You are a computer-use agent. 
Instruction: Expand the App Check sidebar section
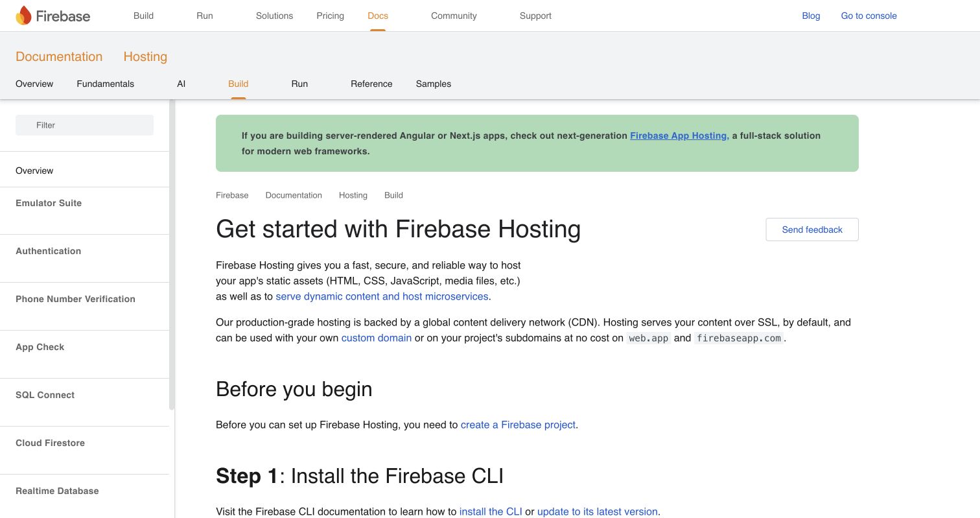pos(40,347)
